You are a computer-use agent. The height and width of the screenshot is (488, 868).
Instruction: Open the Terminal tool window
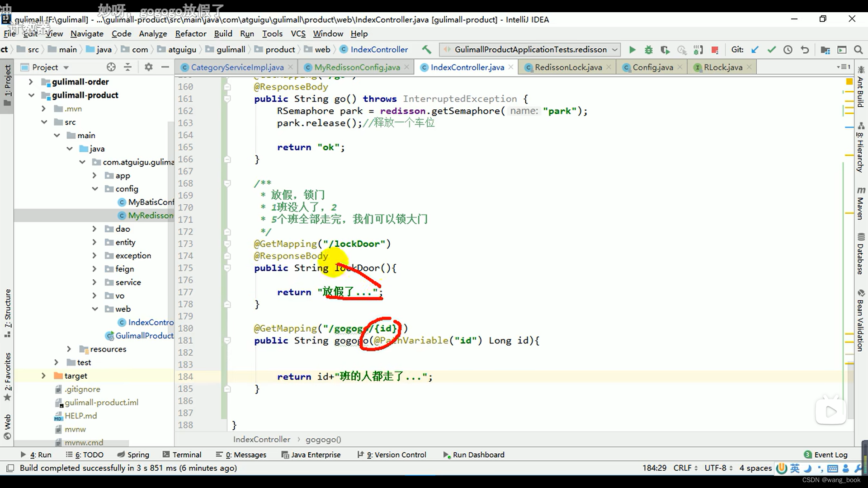pos(182,455)
